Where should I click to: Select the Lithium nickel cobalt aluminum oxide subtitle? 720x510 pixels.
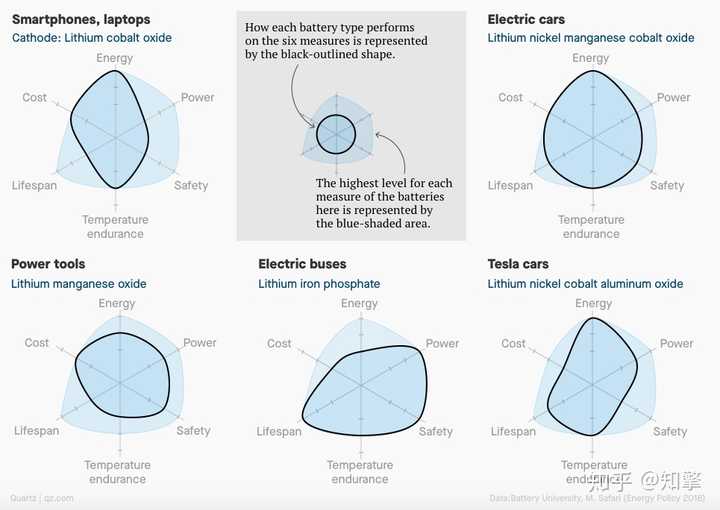point(585,284)
